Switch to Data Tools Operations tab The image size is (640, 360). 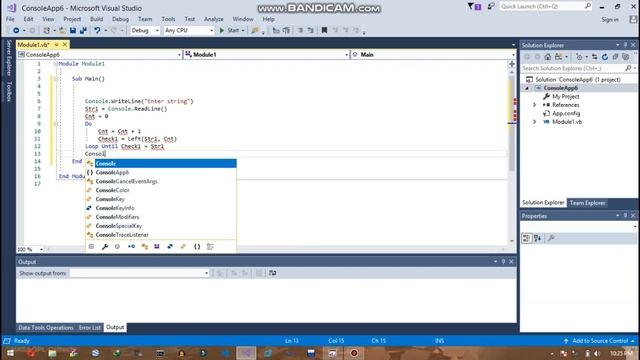[x=46, y=327]
